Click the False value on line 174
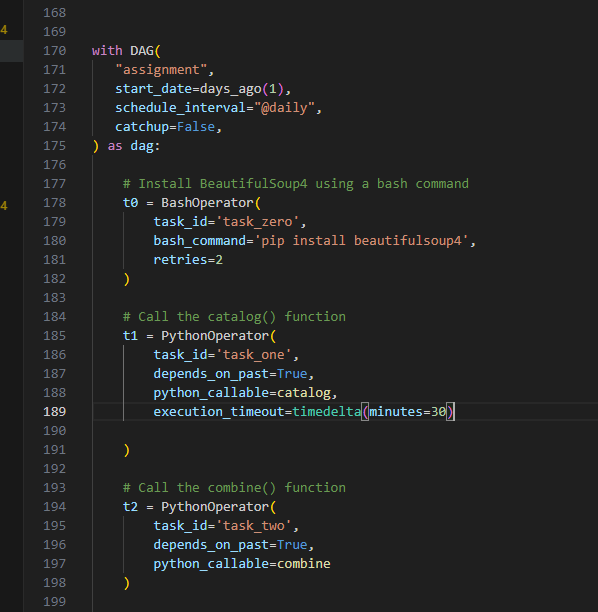Viewport: 598px width, 612px height. 196,127
